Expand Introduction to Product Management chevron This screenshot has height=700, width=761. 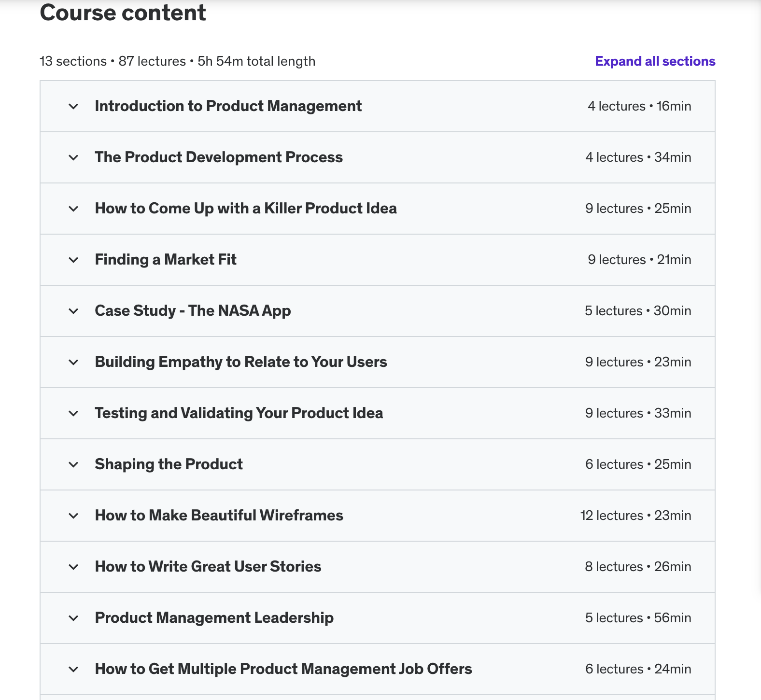coord(73,106)
